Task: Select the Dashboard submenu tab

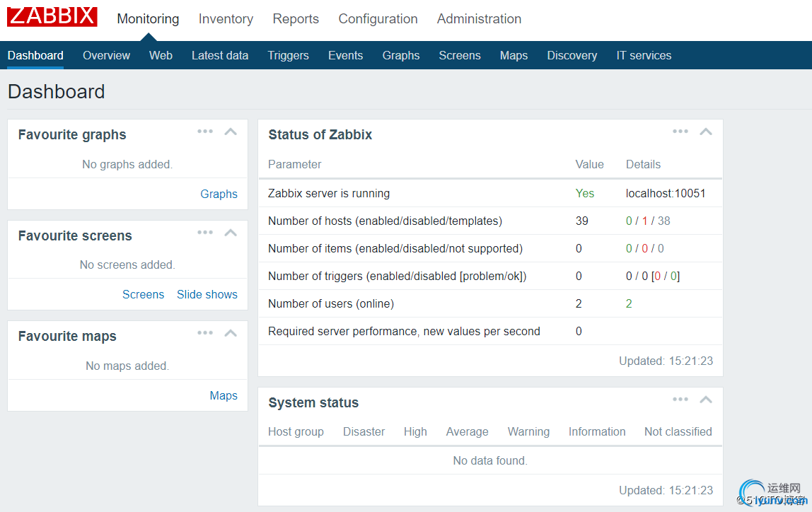Action: 35,55
